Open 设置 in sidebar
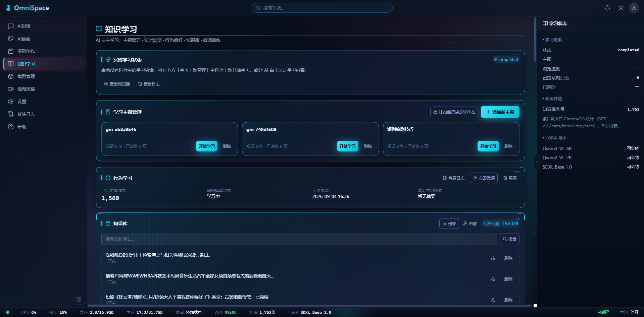This screenshot has width=644, height=317. tap(44, 102)
